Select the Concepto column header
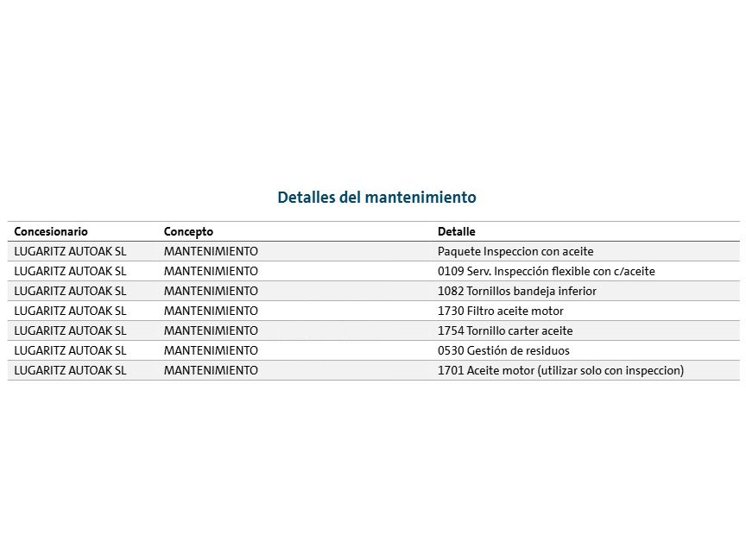 pos(188,232)
